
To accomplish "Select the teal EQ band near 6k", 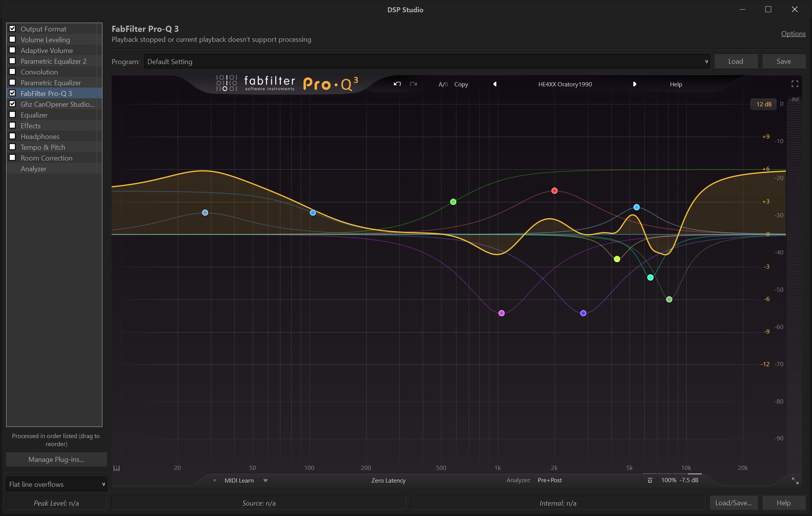I will 650,277.
